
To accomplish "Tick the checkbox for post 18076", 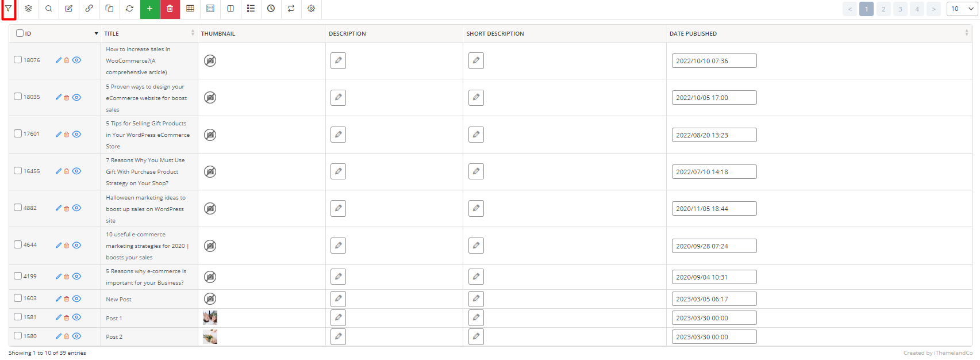I will click(18, 60).
